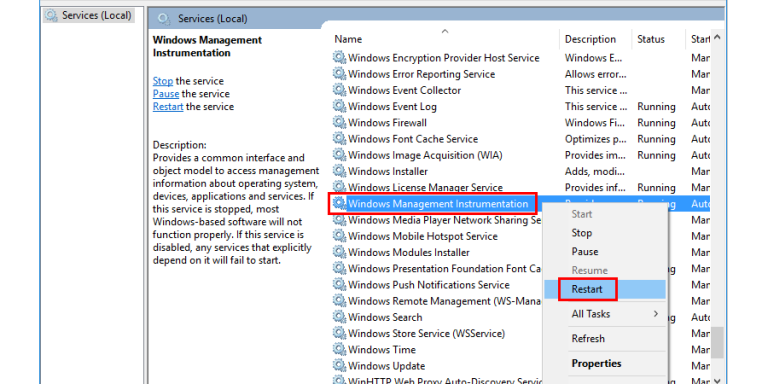Sort list by Description column header
768x384 pixels.
click(590, 39)
